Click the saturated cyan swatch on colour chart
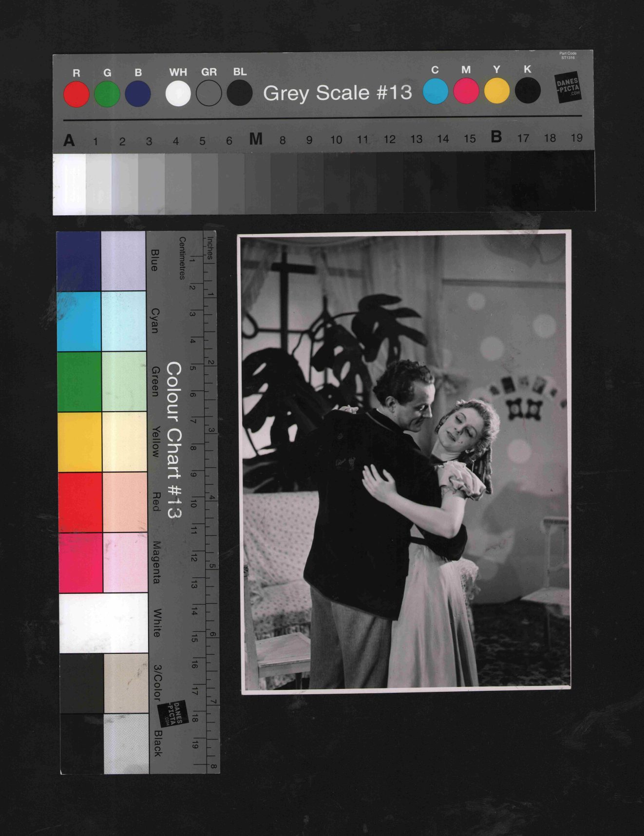Image resolution: width=644 pixels, height=836 pixels. click(x=79, y=322)
